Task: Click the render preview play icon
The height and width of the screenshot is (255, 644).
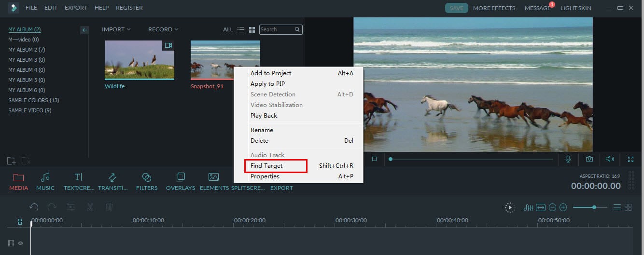Action: point(510,207)
